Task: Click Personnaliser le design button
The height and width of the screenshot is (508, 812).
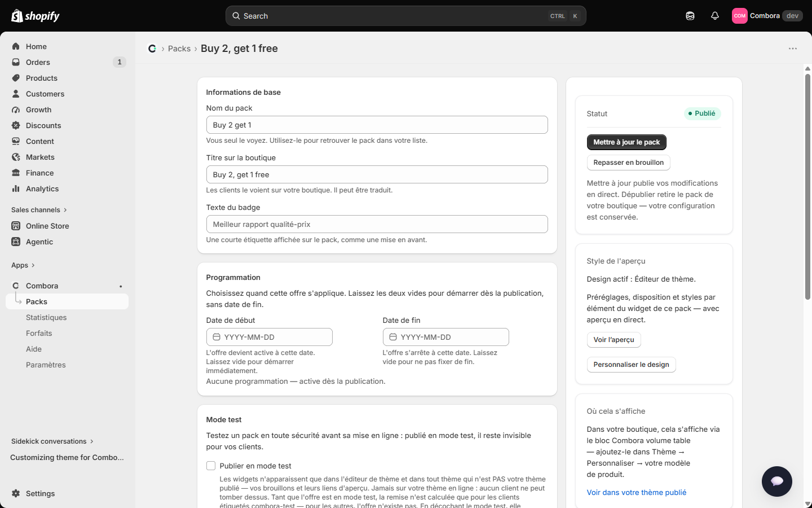Action: coord(631,365)
